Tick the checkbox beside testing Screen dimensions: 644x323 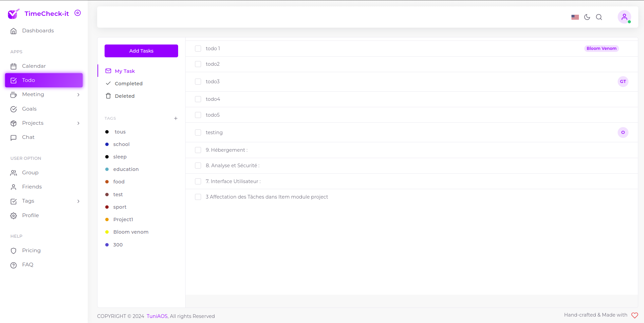coord(198,133)
